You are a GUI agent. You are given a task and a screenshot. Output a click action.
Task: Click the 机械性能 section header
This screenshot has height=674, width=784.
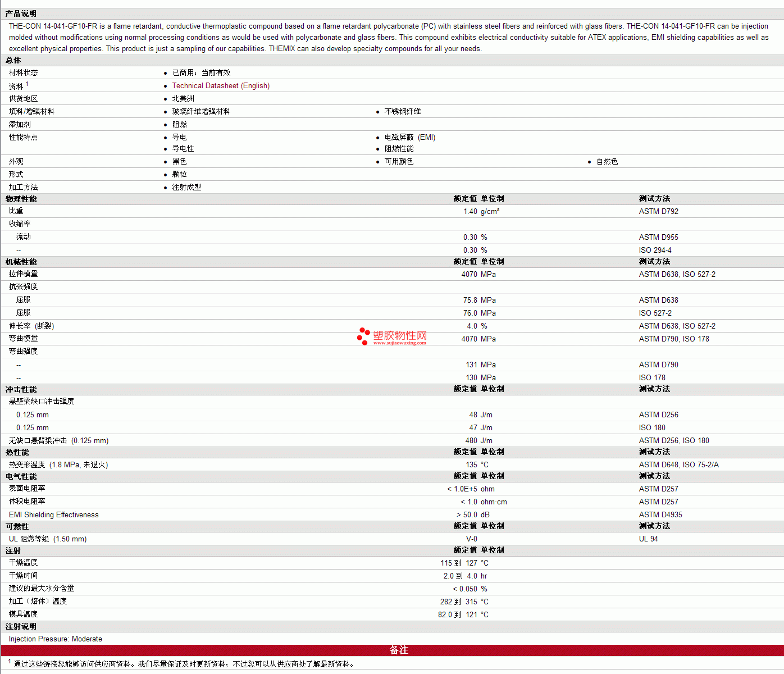(21, 262)
